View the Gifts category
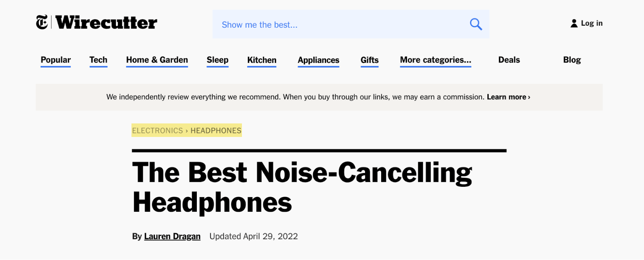The width and height of the screenshot is (644, 260). tap(369, 60)
